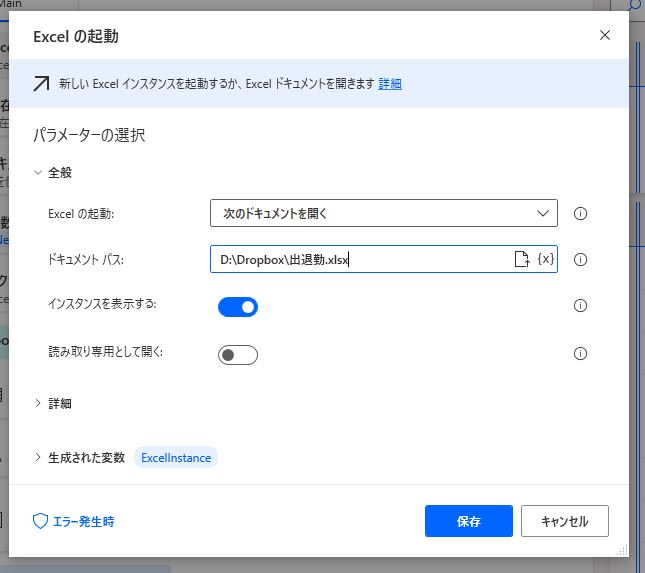Close the Excel の起動 dialog with X
The image size is (645, 573).
tap(605, 35)
